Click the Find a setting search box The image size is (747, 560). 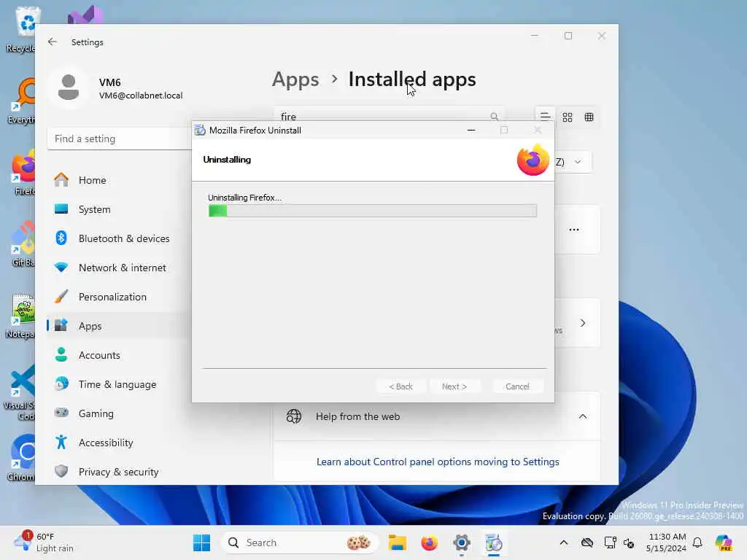[119, 139]
